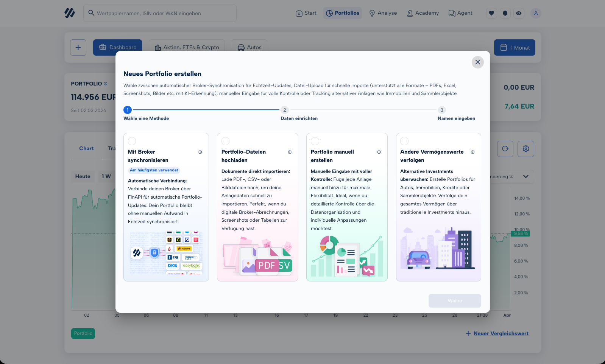Close the Neues Portfolio erstellen dialog
The width and height of the screenshot is (605, 364).
478,62
